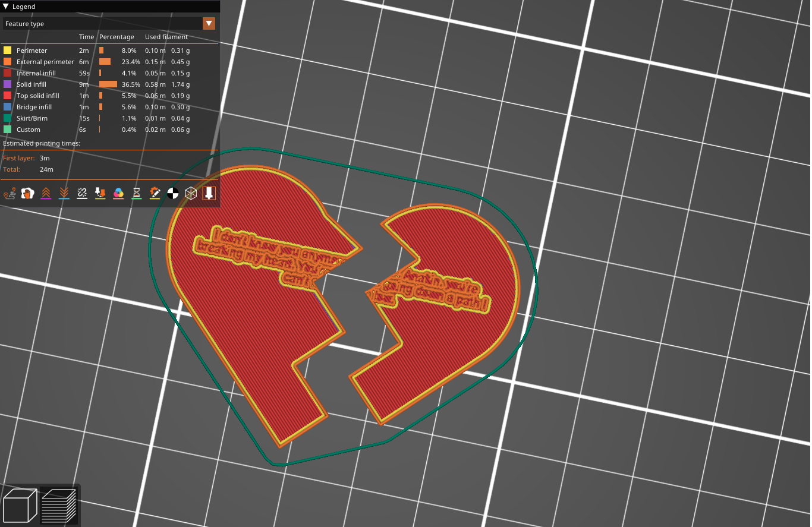Click the "Percentage" column header
This screenshot has width=812, height=527.
click(x=117, y=37)
